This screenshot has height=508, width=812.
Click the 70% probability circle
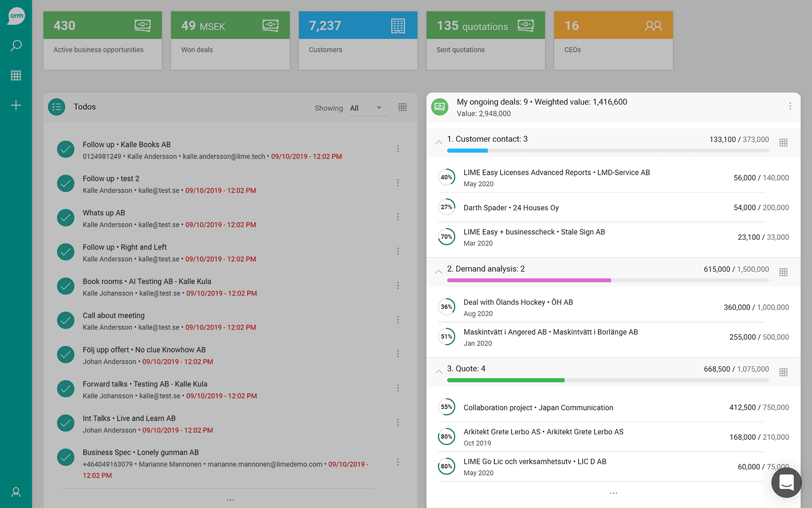(x=447, y=237)
